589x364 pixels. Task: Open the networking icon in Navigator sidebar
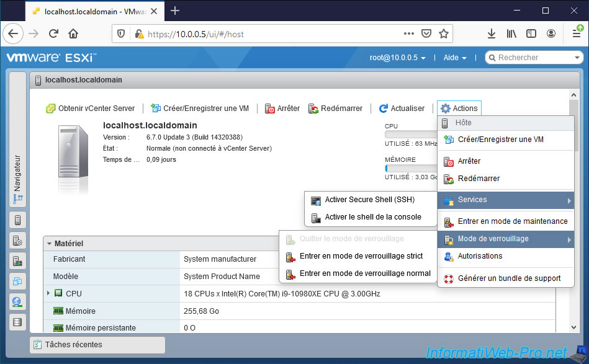click(x=18, y=302)
